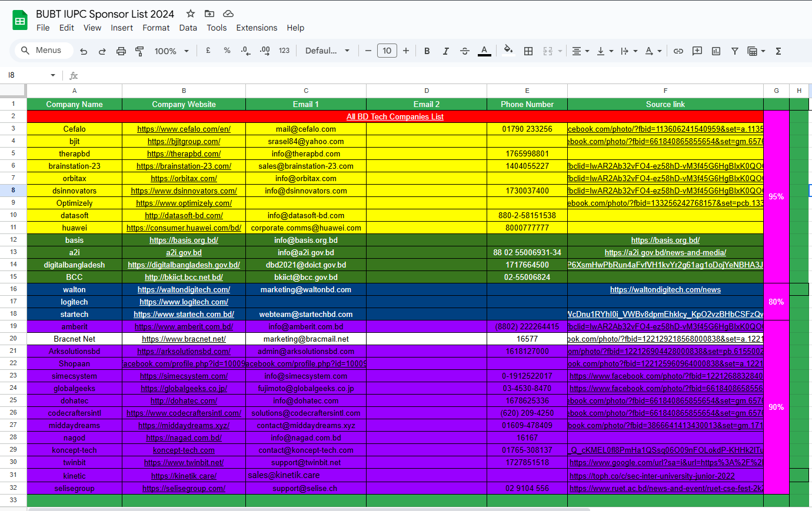
Task: Click the Insert link icon
Action: click(x=678, y=51)
